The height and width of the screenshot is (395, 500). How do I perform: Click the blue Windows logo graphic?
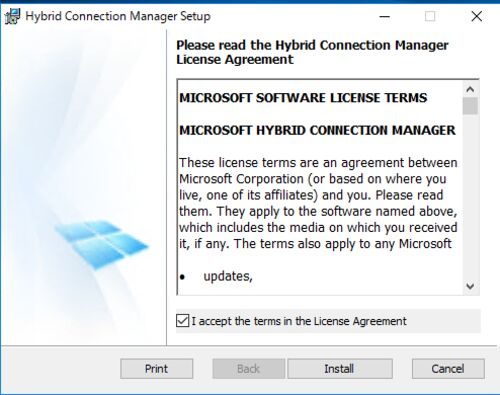(102, 244)
